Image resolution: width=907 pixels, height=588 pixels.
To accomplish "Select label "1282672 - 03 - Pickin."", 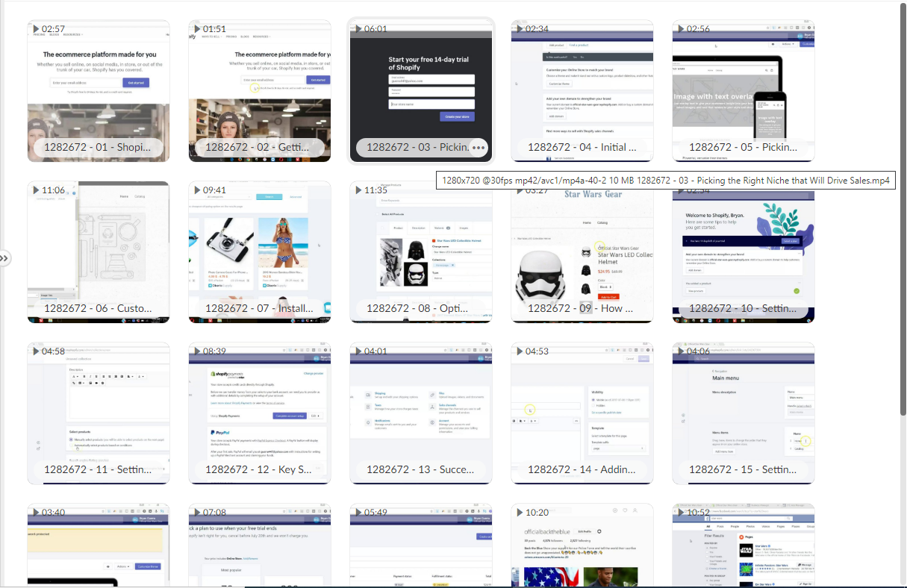I will point(418,148).
